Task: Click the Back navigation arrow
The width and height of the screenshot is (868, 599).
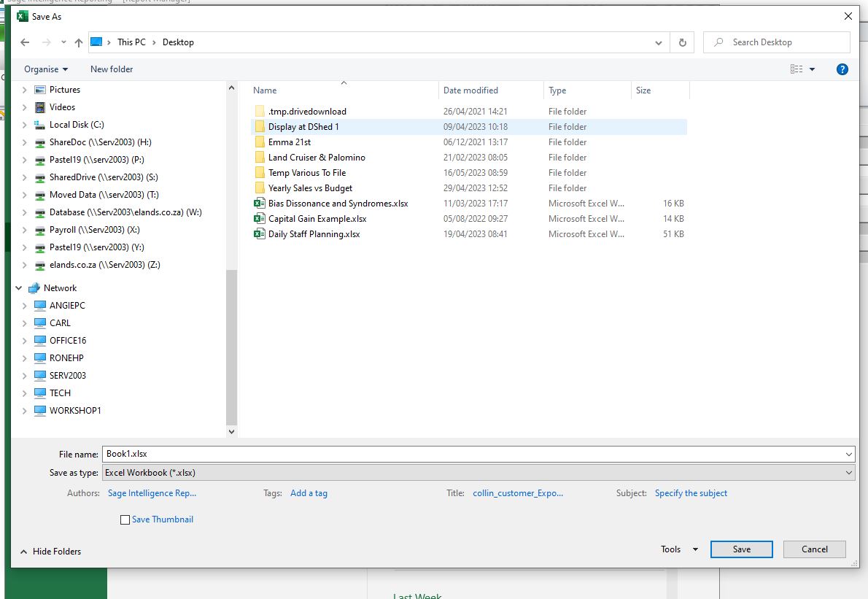Action: pos(25,42)
